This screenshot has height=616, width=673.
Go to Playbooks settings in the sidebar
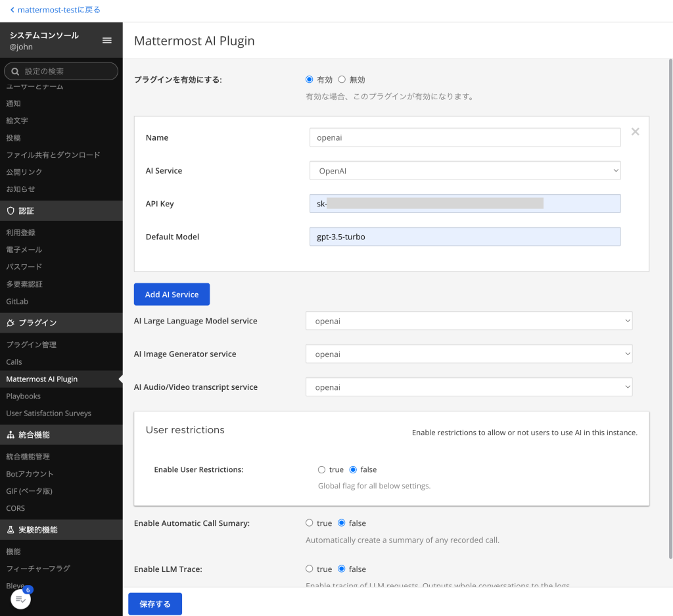[24, 396]
